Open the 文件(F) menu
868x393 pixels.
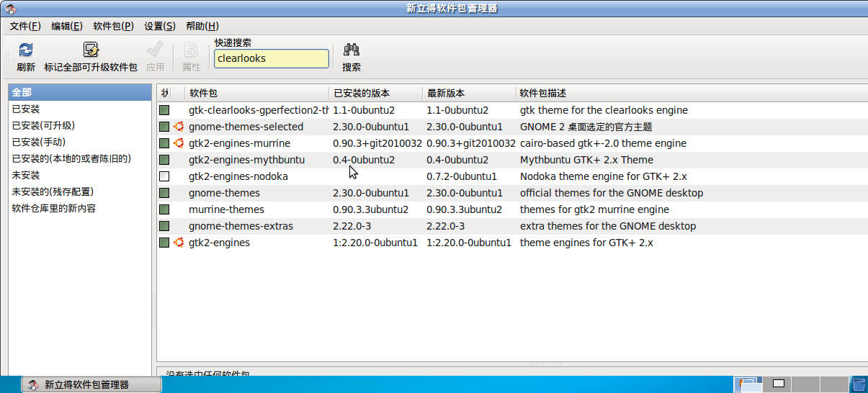25,26
